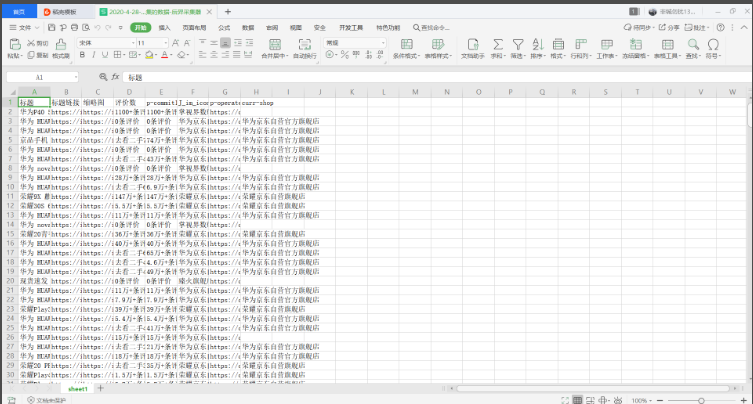Screen dimensions: 753x404
Task: Click the insert function fx icon
Action: coord(115,77)
